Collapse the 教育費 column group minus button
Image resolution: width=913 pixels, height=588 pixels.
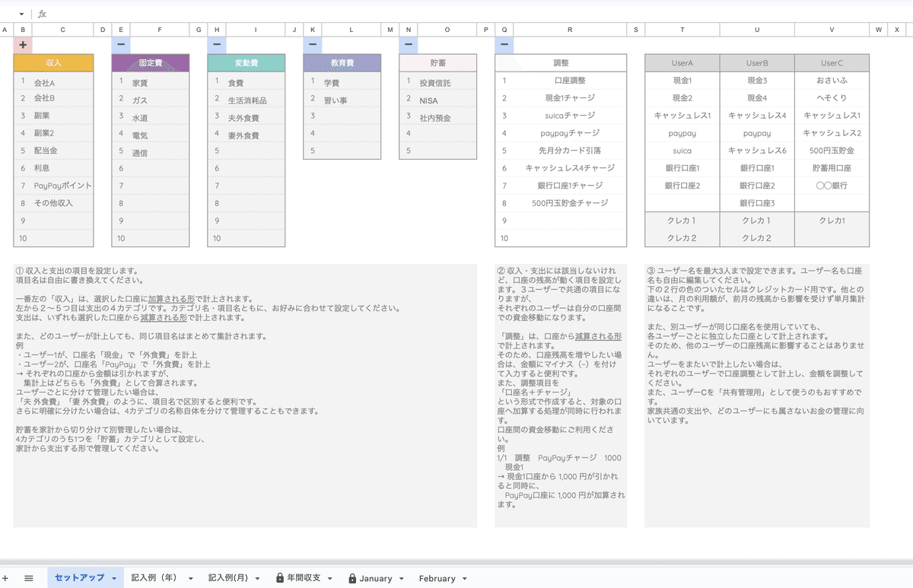point(312,44)
